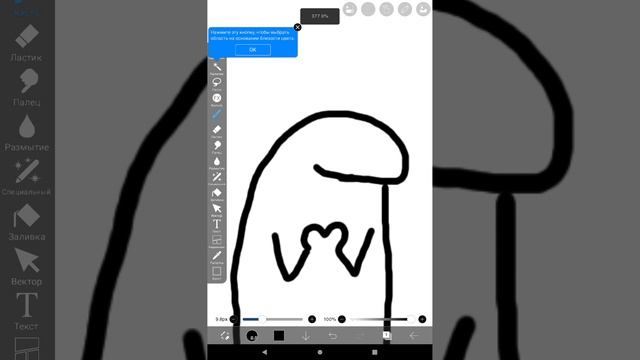Screen dimensions: 640x360
Task: Select the Magic Wand tool
Action: point(217,67)
